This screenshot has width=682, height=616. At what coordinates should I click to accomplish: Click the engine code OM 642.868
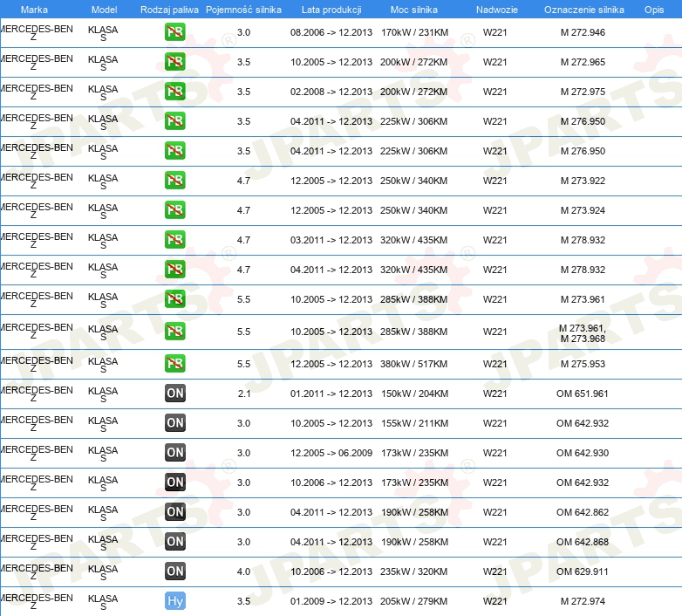pyautogui.click(x=583, y=542)
